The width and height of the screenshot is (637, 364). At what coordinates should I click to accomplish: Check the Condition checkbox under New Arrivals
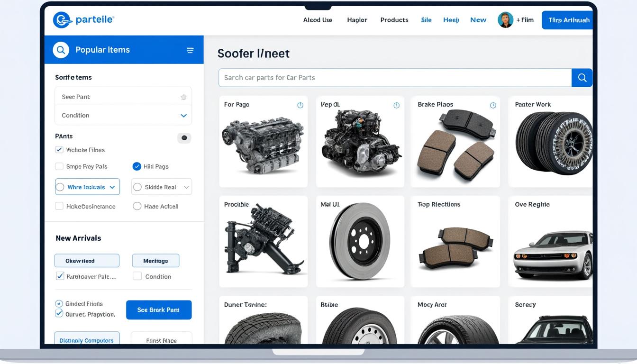click(137, 276)
